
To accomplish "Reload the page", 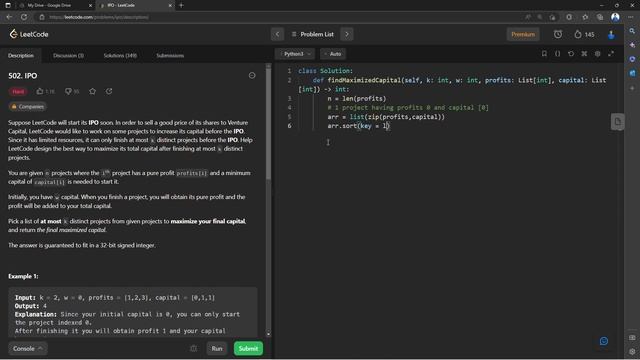I will [x=24, y=17].
